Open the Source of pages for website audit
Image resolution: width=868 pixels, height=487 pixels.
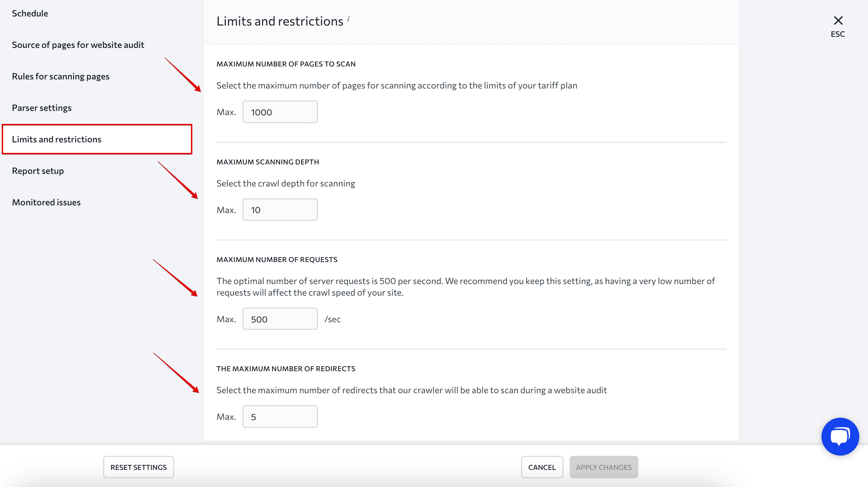[x=79, y=44]
